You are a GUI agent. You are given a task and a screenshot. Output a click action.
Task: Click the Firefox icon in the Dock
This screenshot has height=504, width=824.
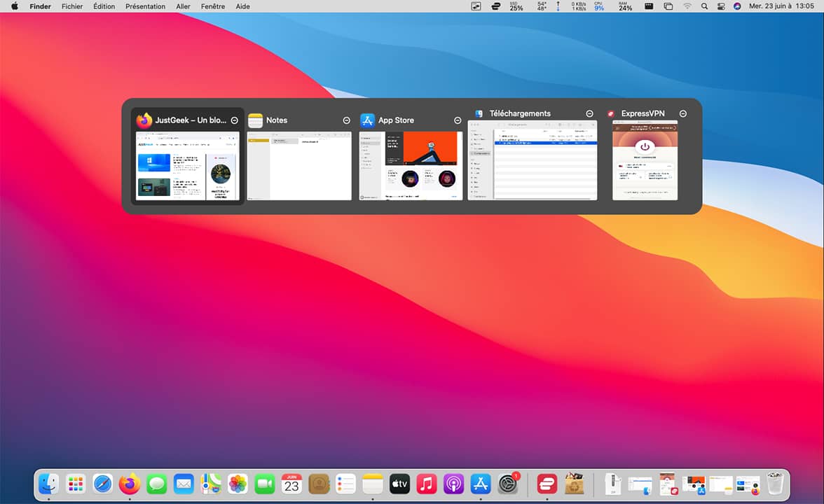point(129,484)
